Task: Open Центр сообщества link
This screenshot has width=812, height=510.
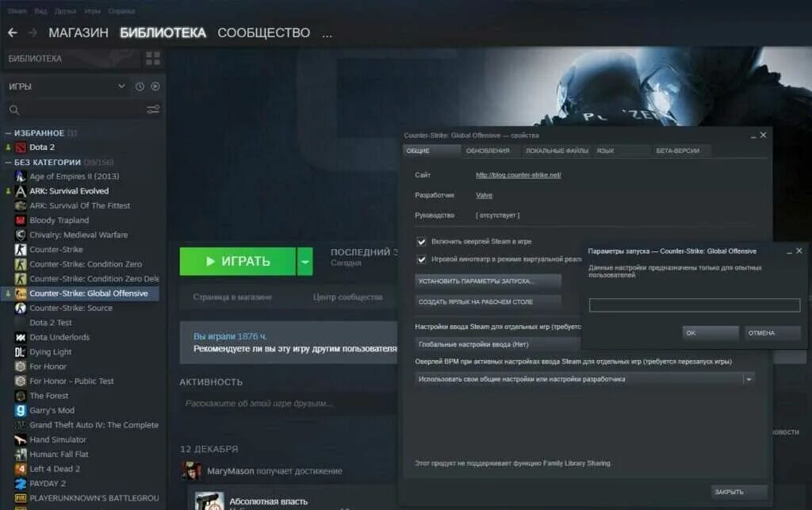Action: [347, 297]
